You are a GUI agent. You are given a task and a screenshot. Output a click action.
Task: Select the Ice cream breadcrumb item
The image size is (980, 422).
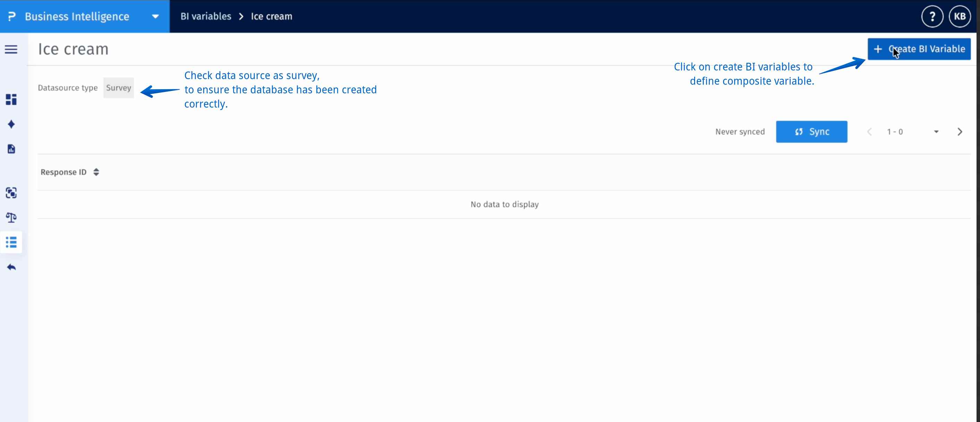click(271, 16)
